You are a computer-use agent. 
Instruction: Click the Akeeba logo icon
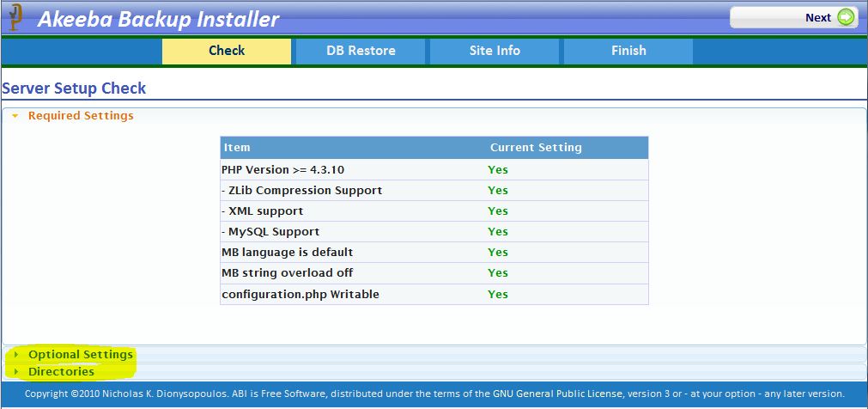pos(15,17)
